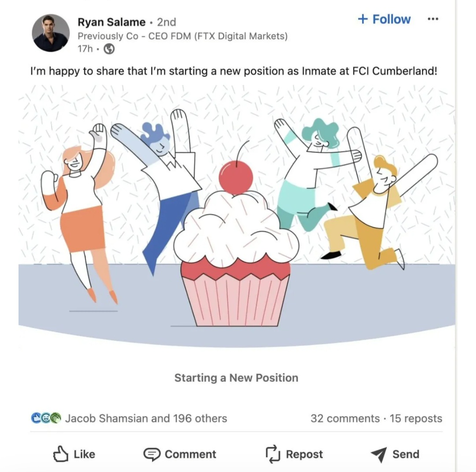Follow Ryan Salame
Screen dimensions: 476x472
(x=384, y=19)
